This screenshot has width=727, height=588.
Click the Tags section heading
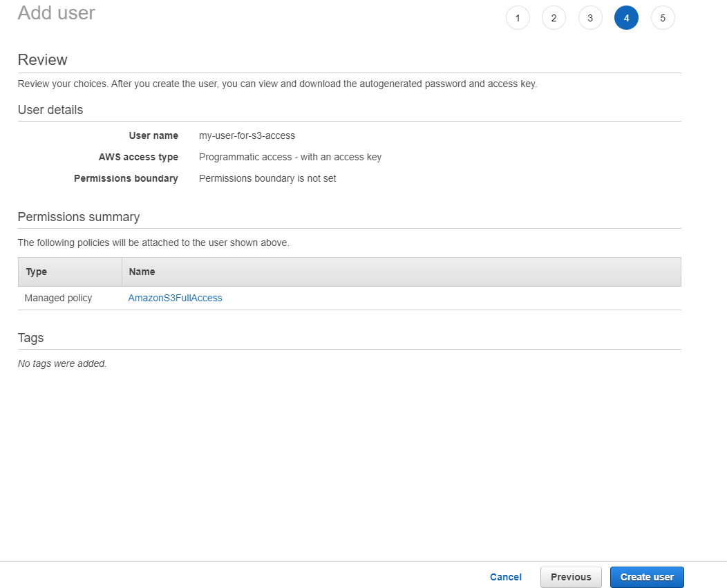pyautogui.click(x=30, y=338)
